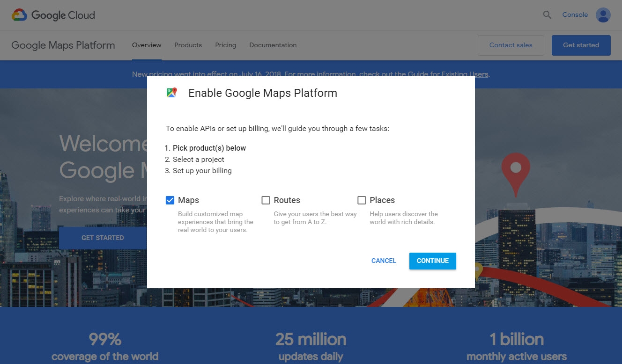Open the Documentation section
The image size is (622, 364).
pos(273,45)
